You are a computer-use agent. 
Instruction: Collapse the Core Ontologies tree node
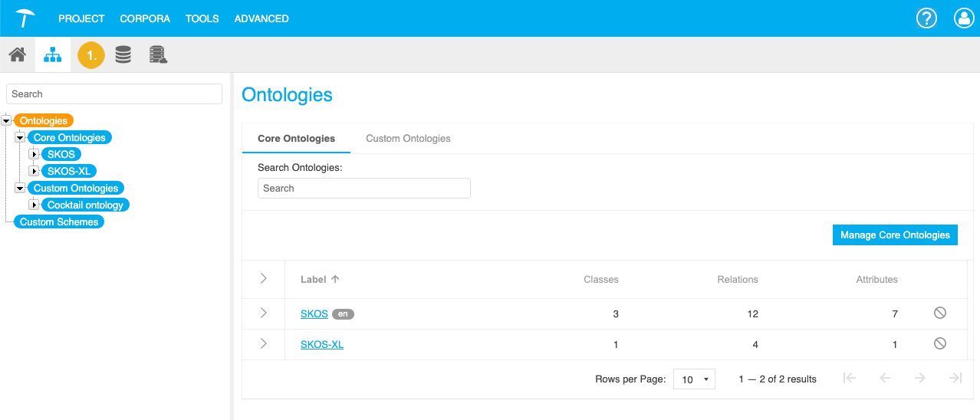[x=21, y=138]
